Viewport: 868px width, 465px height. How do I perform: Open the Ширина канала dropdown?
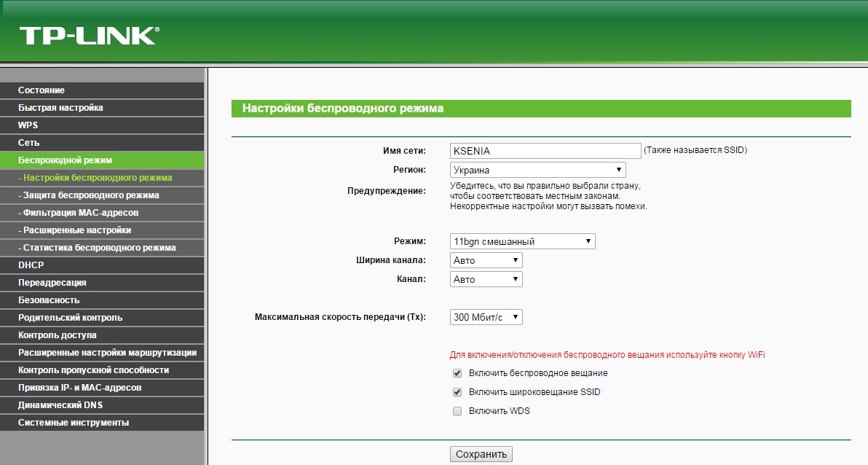[486, 260]
